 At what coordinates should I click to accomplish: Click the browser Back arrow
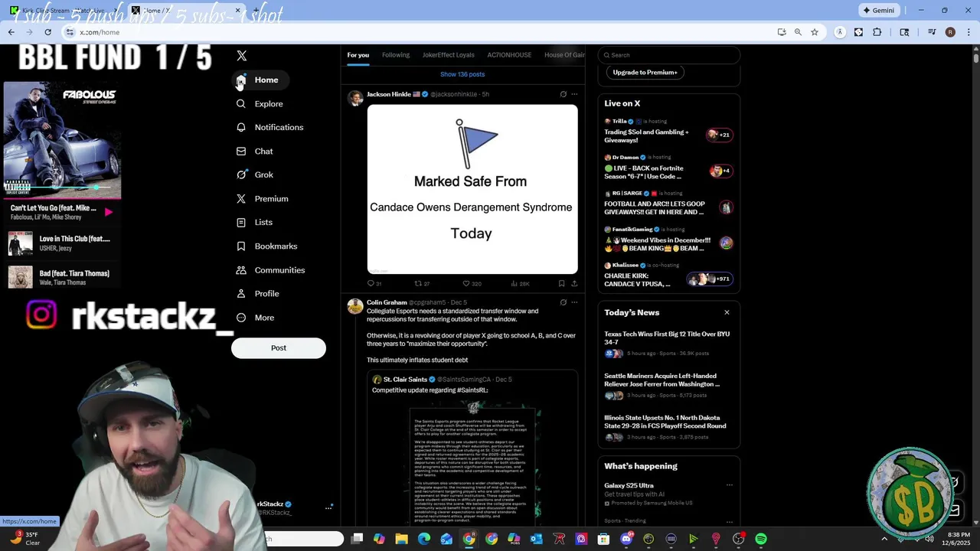[x=11, y=32]
